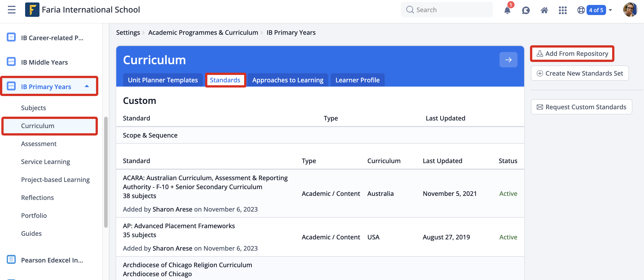The width and height of the screenshot is (644, 280).
Task: Open Pearson Edexcel programme in sidebar
Action: coord(52,260)
